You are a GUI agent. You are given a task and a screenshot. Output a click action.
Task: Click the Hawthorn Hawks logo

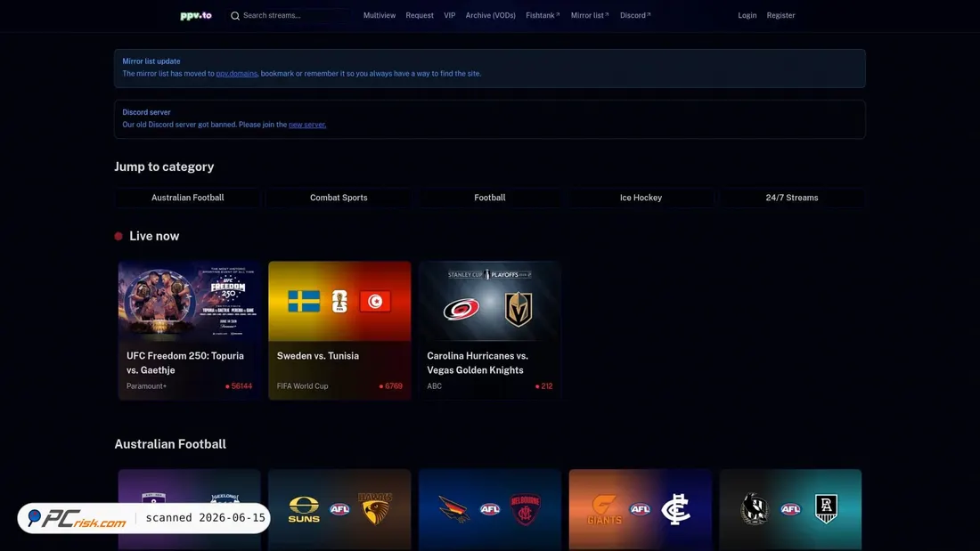coord(375,508)
